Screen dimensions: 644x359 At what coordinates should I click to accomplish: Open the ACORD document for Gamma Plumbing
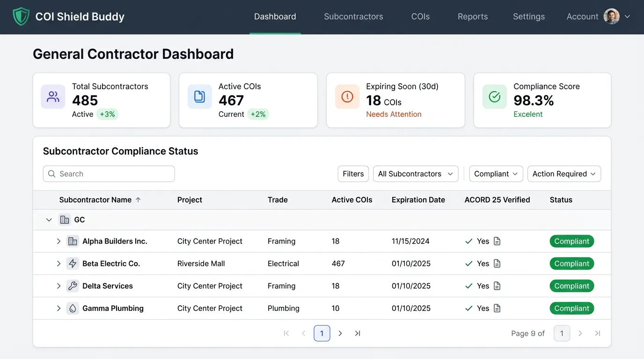[497, 309]
